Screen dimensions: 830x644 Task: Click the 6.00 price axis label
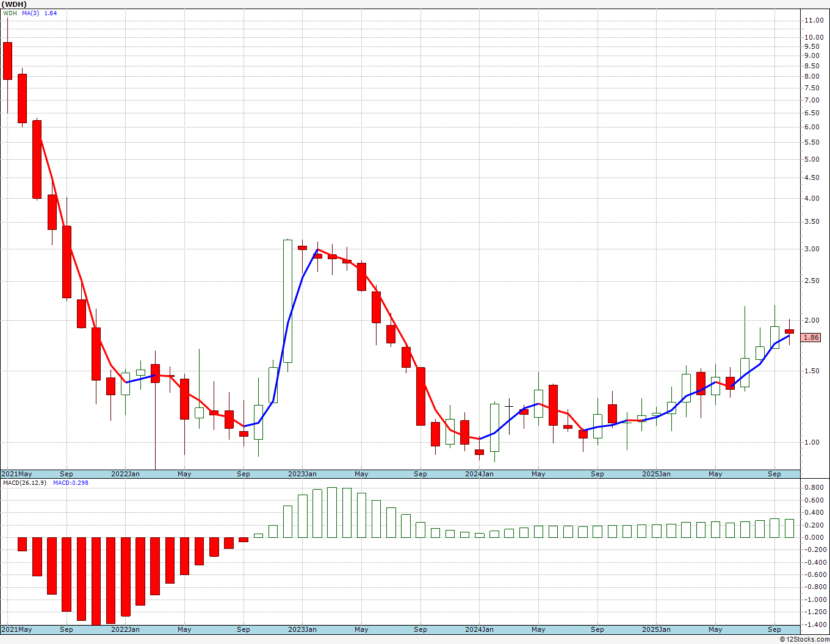tap(812, 127)
